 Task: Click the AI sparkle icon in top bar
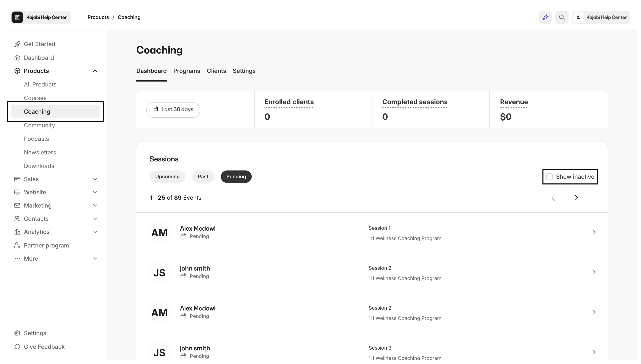point(545,17)
